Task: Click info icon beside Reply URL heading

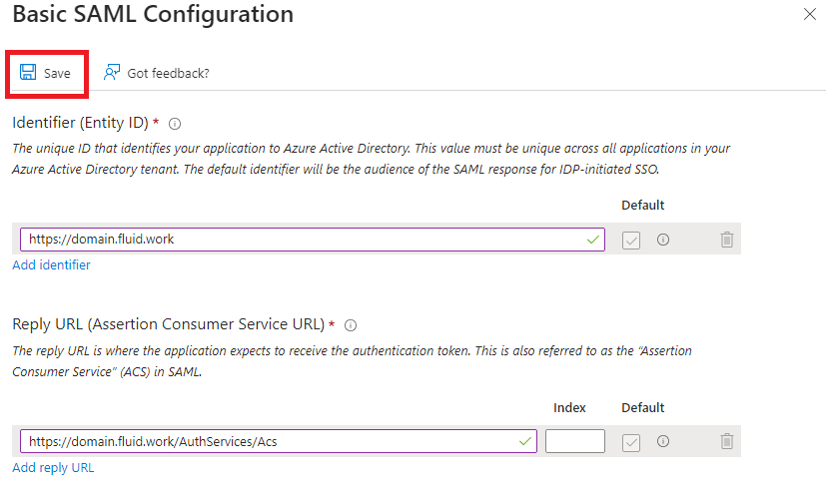Action: click(351, 325)
